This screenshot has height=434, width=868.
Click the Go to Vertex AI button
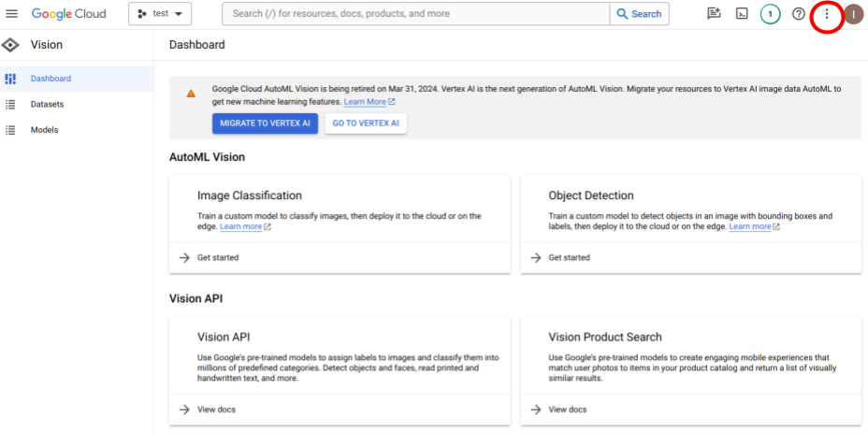(366, 123)
